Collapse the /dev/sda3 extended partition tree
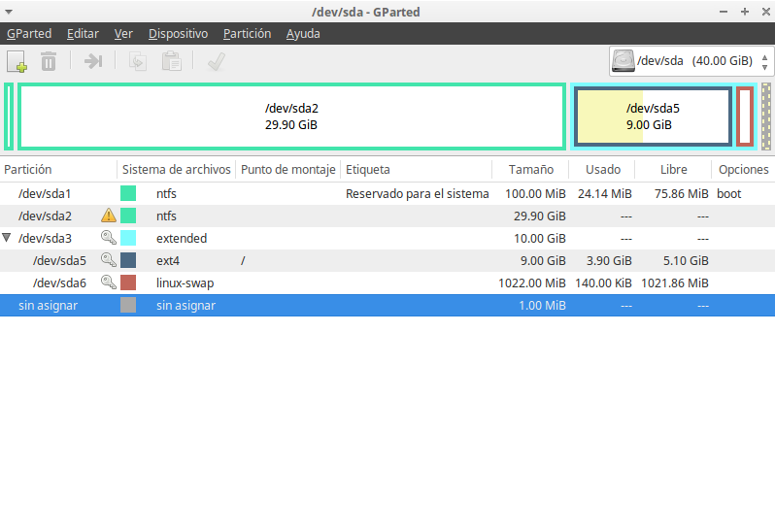The width and height of the screenshot is (775, 532). (7, 238)
